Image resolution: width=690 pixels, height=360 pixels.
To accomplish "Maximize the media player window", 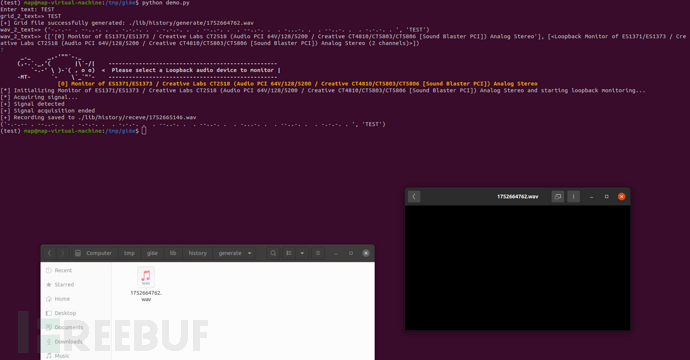I will pyautogui.click(x=606, y=197).
